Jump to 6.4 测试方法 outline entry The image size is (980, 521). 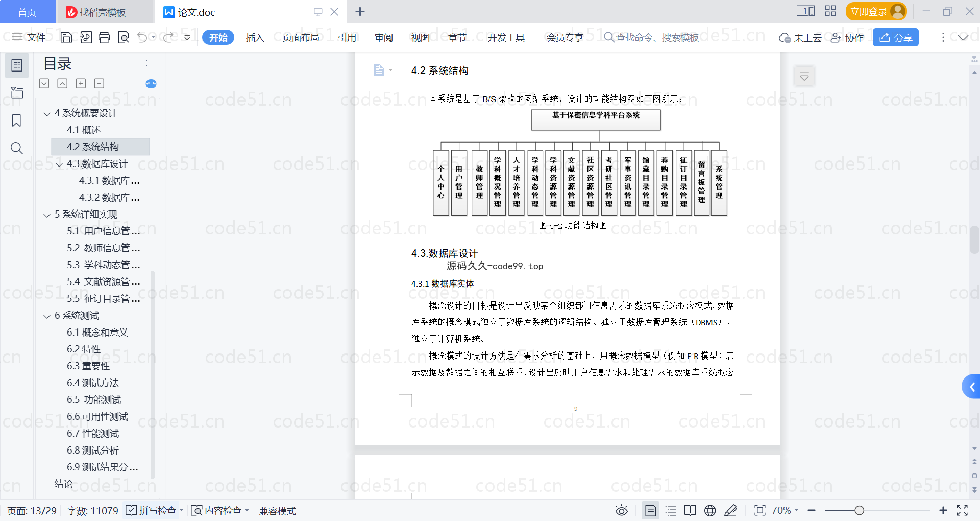pos(93,383)
